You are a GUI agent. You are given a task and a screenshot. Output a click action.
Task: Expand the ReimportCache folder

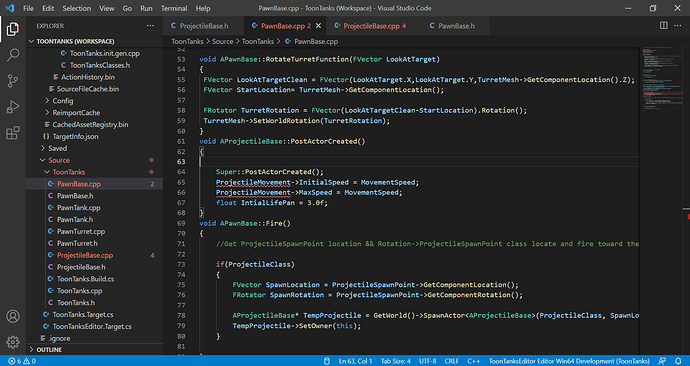pos(76,113)
